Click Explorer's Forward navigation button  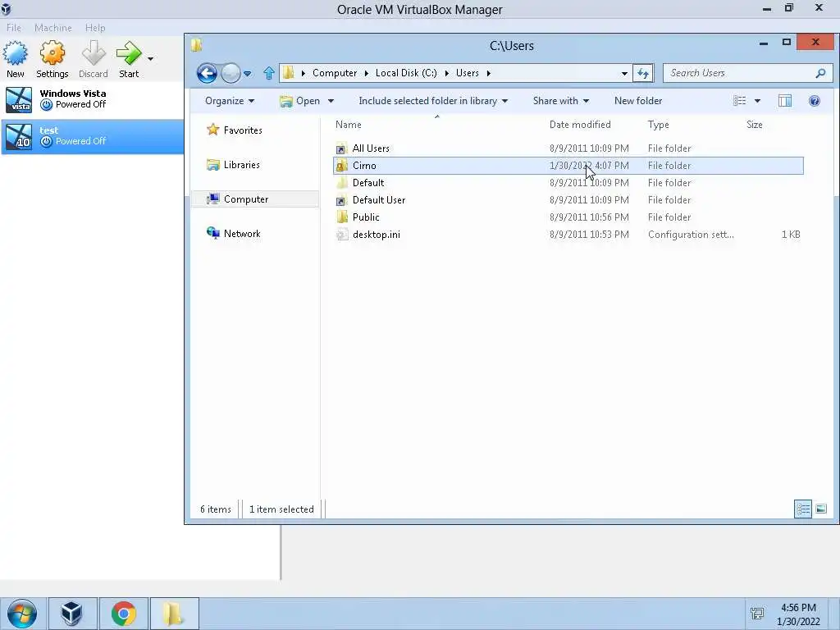point(231,73)
